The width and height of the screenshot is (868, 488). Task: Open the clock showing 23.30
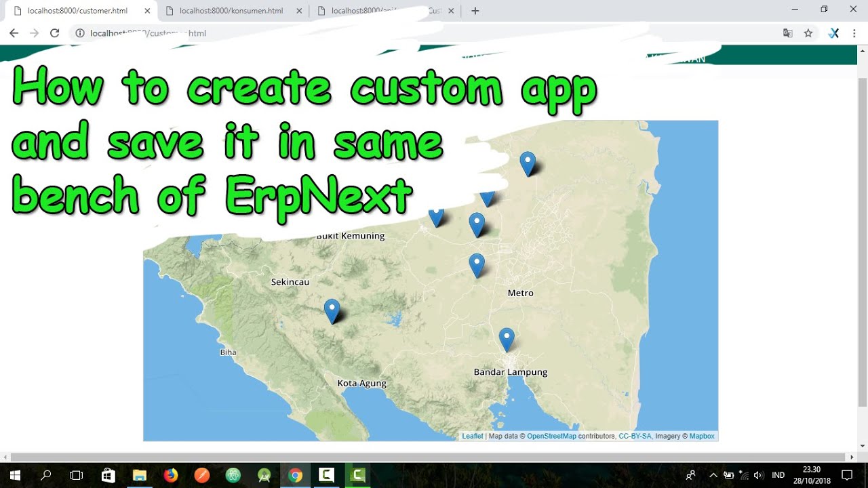[812, 475]
